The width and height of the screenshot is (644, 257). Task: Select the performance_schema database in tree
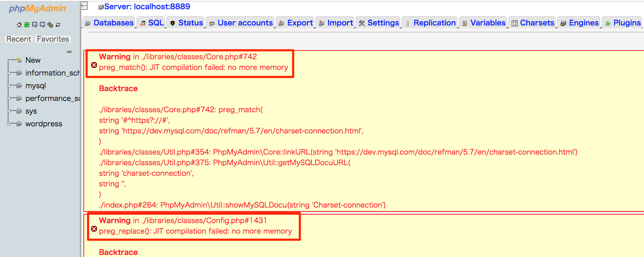pyautogui.click(x=52, y=98)
